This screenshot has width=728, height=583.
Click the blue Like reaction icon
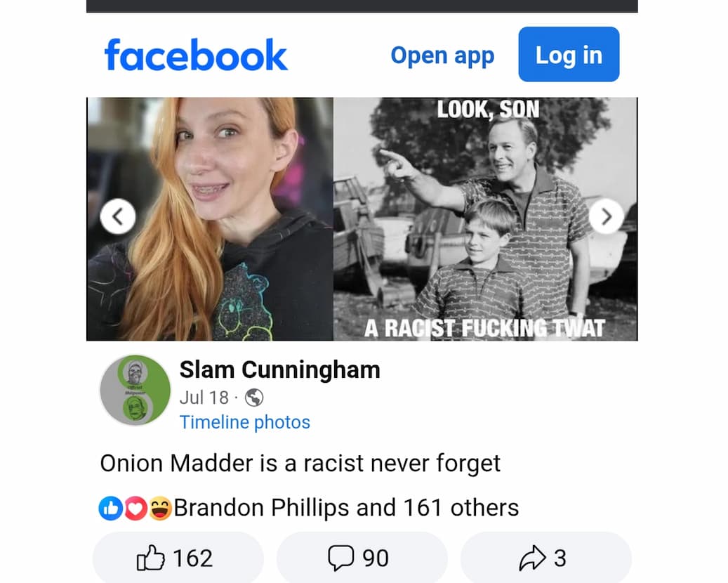tap(110, 508)
